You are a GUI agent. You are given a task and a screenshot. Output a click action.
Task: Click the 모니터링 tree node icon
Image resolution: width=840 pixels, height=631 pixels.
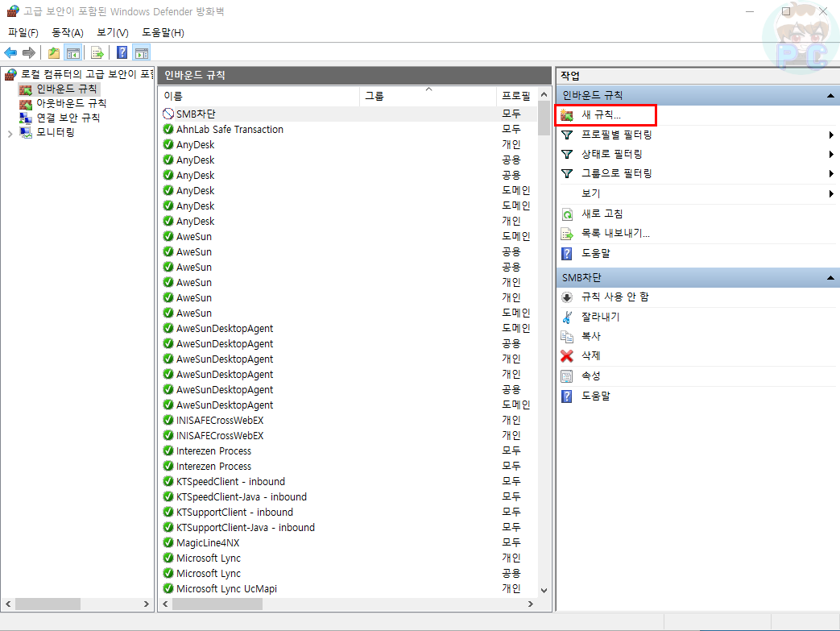(x=26, y=132)
